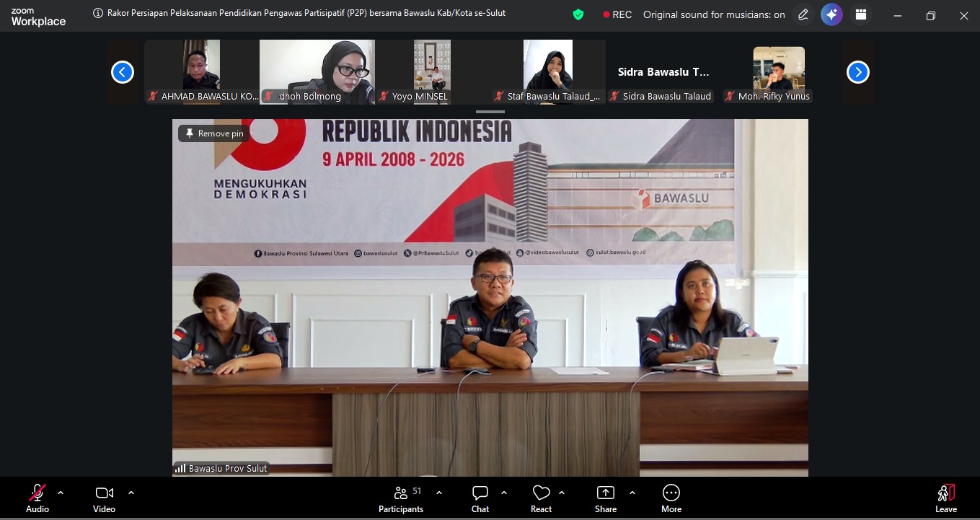Open the React emoji menu
The height and width of the screenshot is (520, 980).
click(541, 498)
